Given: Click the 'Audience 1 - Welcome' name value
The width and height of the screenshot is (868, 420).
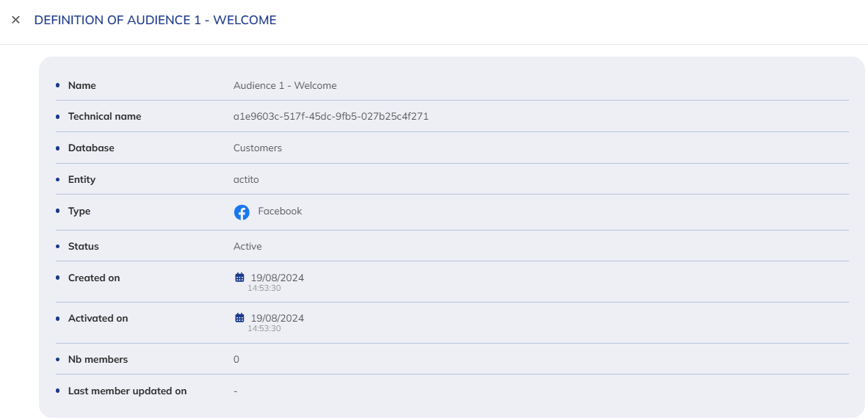Looking at the screenshot, I should (x=285, y=86).
